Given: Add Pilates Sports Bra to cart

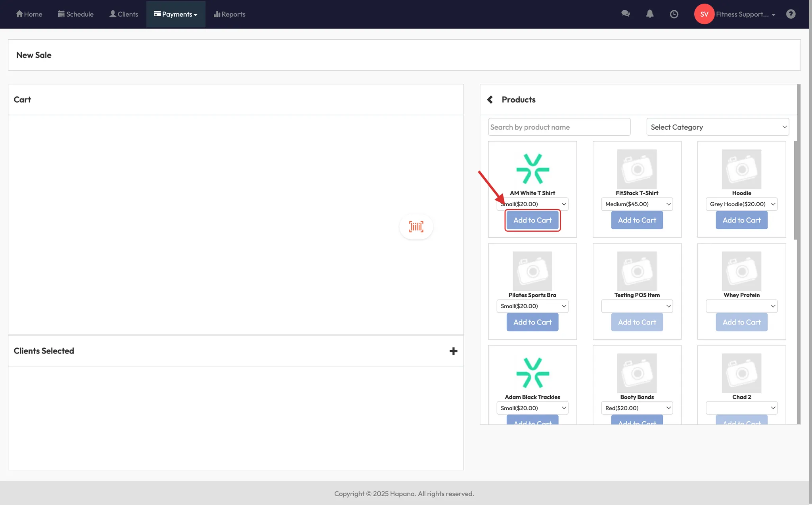Looking at the screenshot, I should point(532,322).
